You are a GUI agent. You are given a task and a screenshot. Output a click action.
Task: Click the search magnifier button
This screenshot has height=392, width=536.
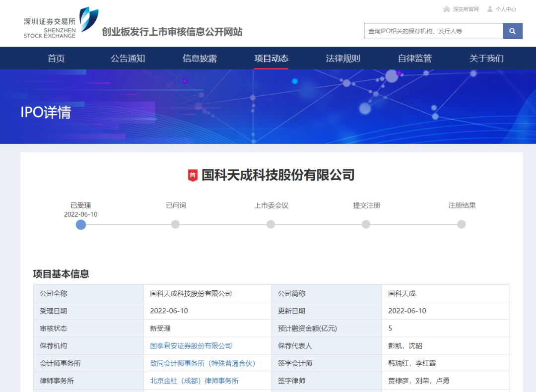(x=513, y=31)
